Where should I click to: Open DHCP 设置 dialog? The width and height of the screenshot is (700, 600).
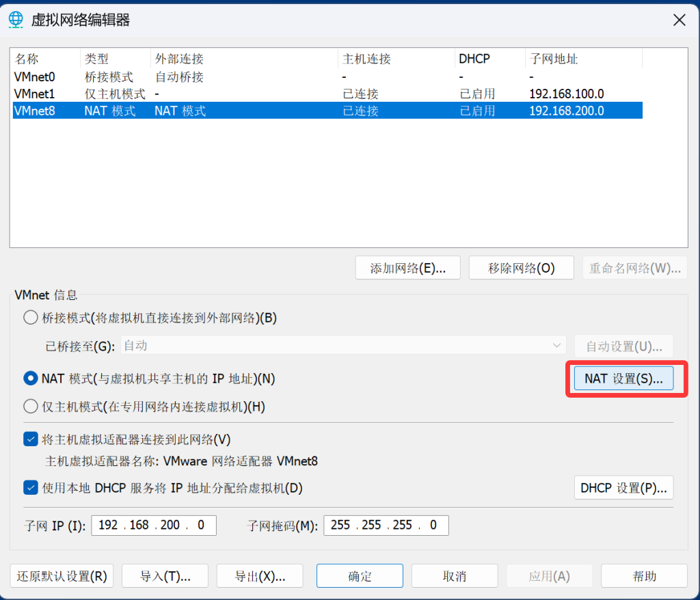[623, 488]
